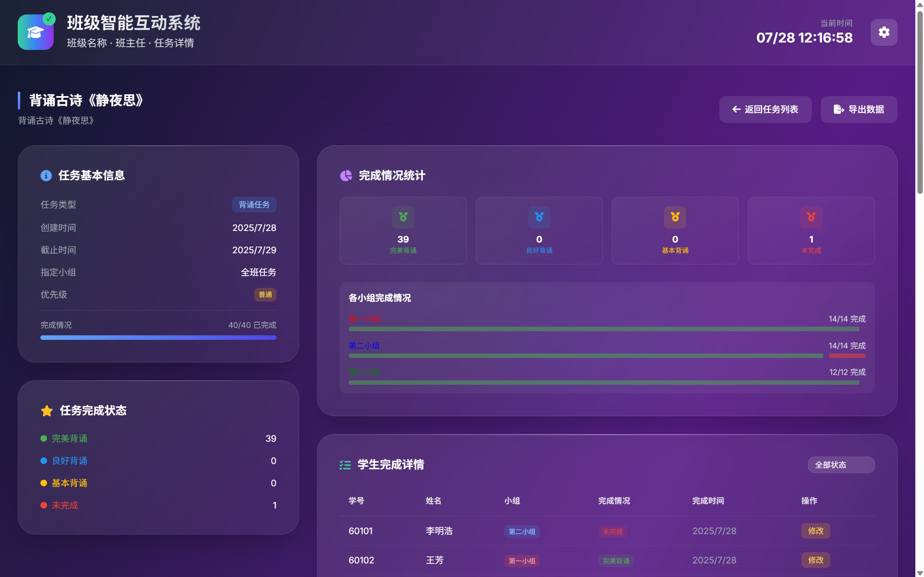Click 返回任务列表 button
Viewport: 924px width, 577px height.
tap(765, 109)
